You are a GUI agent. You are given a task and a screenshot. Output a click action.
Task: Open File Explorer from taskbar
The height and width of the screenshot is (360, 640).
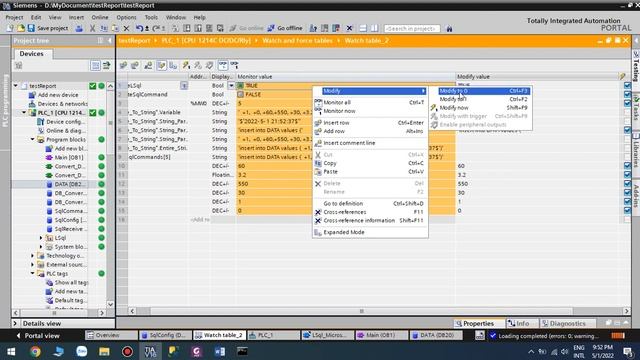pos(104,351)
